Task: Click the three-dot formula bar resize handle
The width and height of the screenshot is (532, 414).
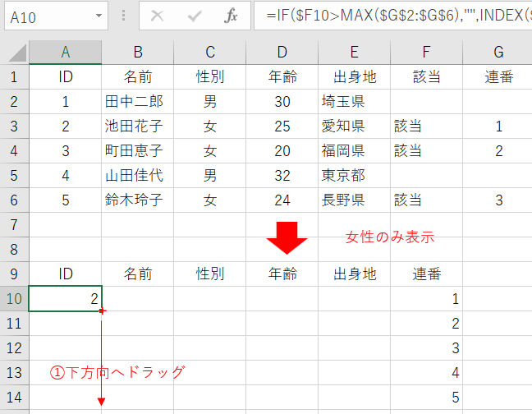Action: click(x=124, y=16)
